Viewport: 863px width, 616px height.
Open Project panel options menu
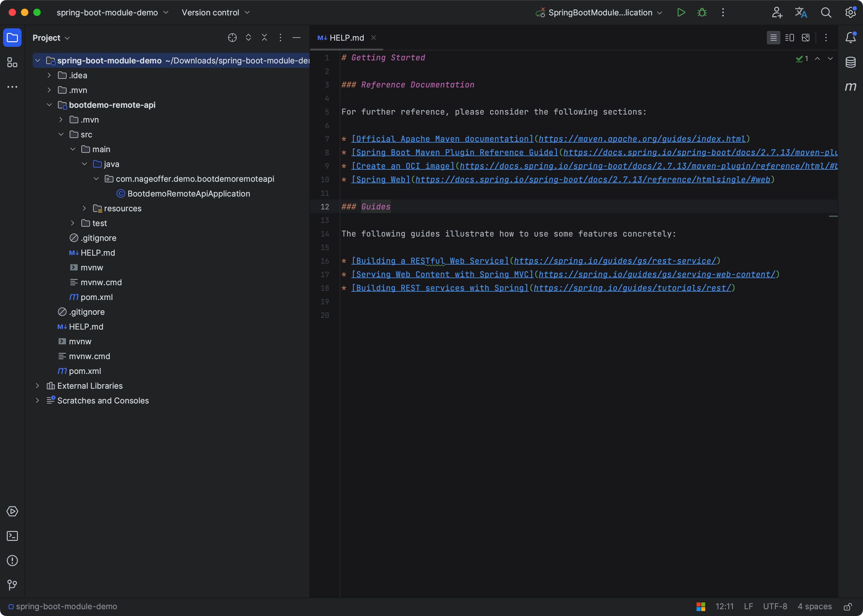point(280,38)
